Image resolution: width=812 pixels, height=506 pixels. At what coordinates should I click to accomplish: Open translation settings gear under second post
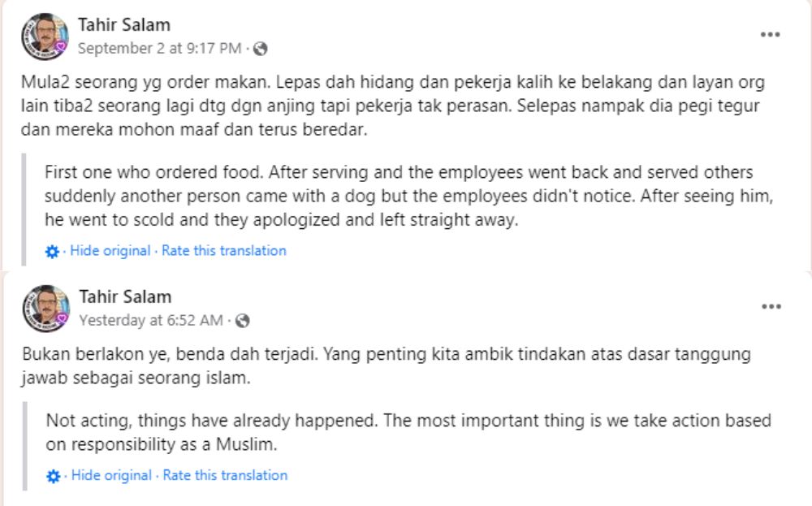click(53, 476)
